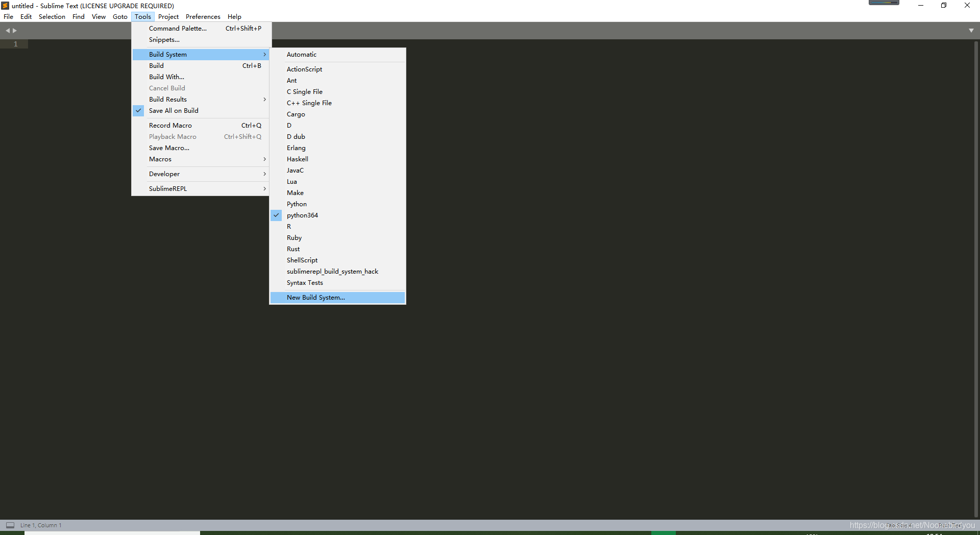The height and width of the screenshot is (535, 980).
Task: Select C Single File build system
Action: (338, 92)
